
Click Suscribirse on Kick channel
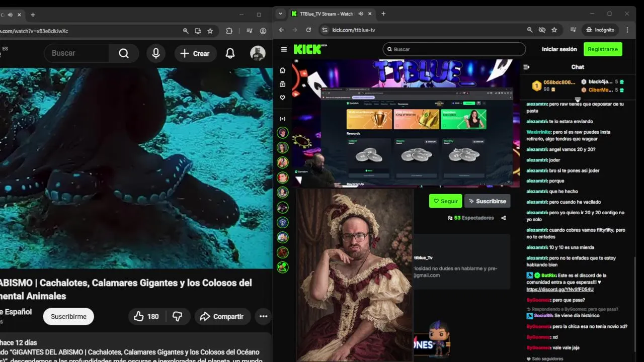point(487,201)
